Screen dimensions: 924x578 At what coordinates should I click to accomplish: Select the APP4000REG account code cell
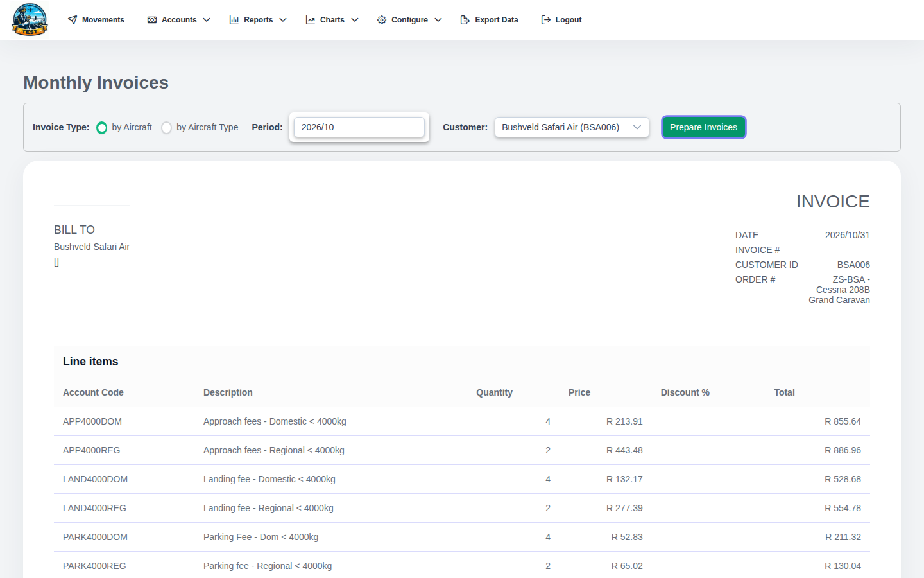pyautogui.click(x=92, y=450)
